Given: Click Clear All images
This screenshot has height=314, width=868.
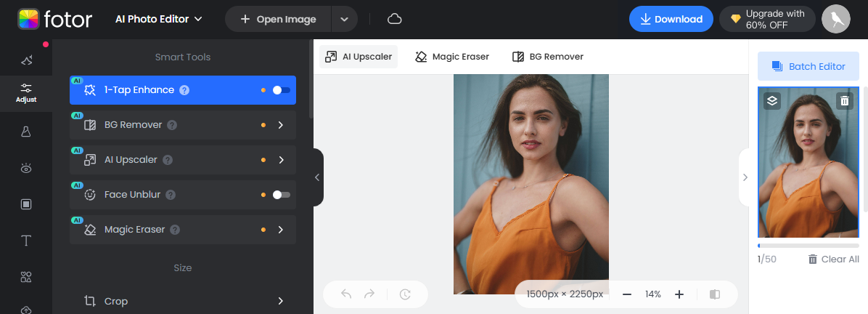Looking at the screenshot, I should 833,259.
